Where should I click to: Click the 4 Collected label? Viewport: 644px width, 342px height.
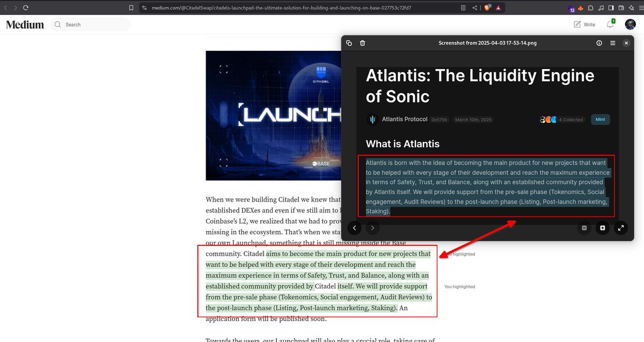pos(571,120)
